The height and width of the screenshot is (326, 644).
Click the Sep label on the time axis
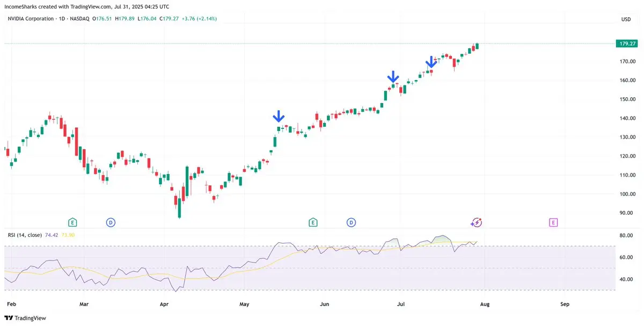[x=565, y=304]
